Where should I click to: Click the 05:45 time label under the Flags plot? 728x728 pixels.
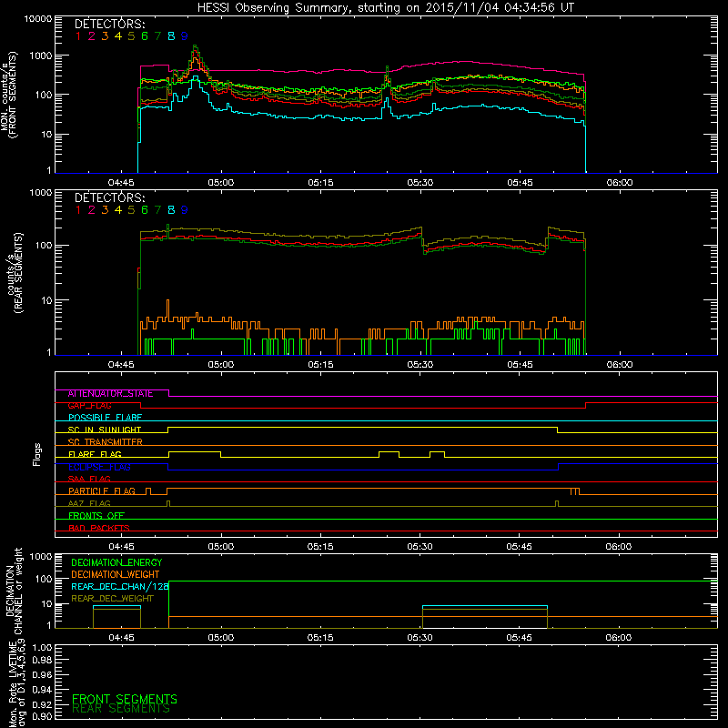click(520, 547)
